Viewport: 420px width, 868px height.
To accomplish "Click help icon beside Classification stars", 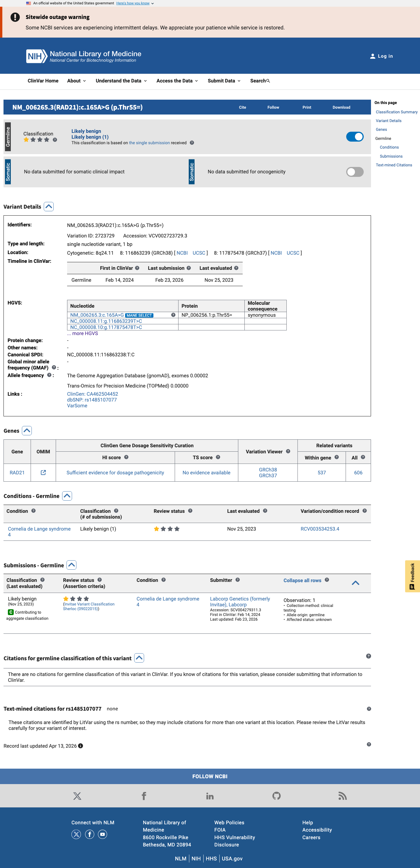I will (55, 140).
